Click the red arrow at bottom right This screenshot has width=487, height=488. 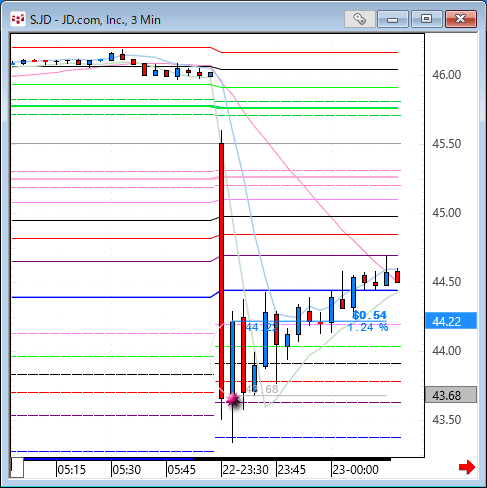[x=467, y=467]
